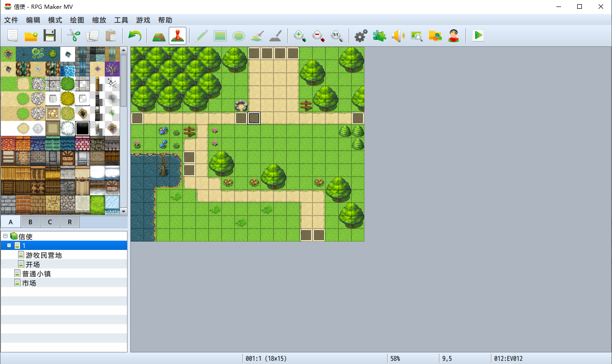Select the 开场 map in tree

pos(33,264)
